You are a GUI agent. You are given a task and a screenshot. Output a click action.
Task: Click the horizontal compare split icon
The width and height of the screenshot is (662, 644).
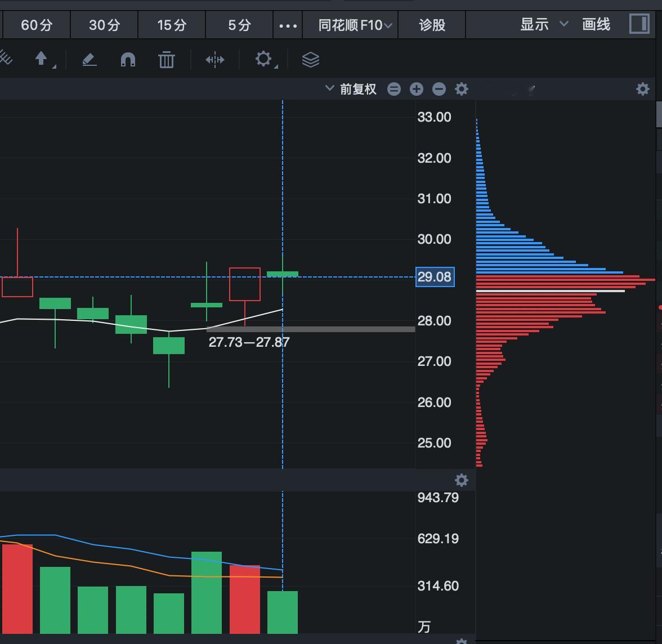(x=214, y=59)
